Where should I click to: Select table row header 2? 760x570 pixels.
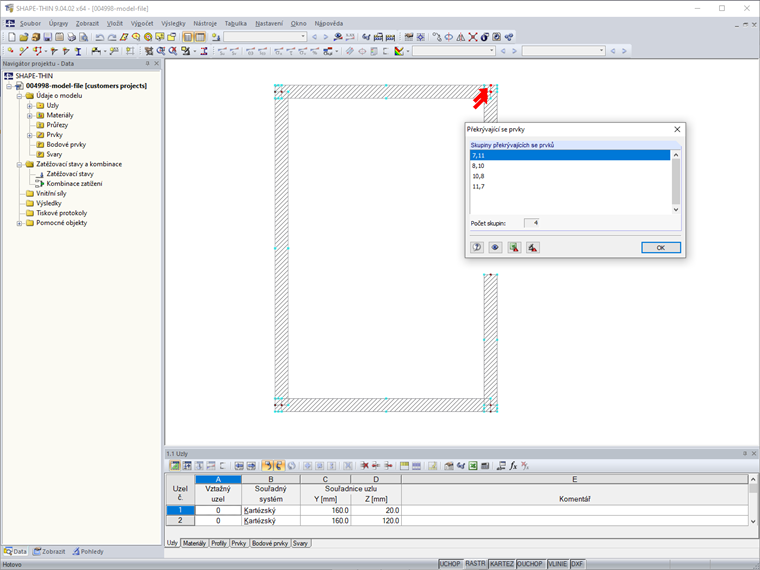(x=180, y=521)
